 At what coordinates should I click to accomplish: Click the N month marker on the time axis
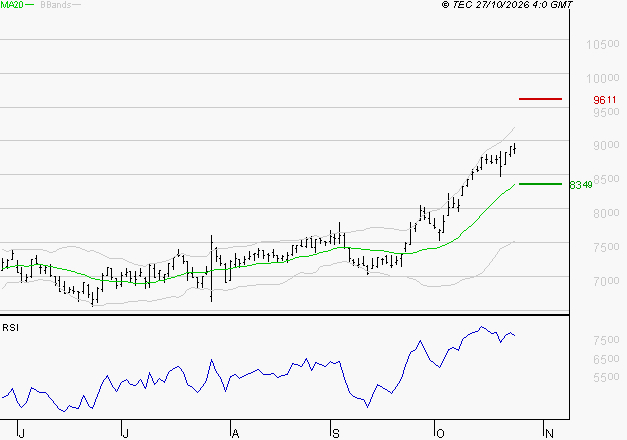coord(549,434)
